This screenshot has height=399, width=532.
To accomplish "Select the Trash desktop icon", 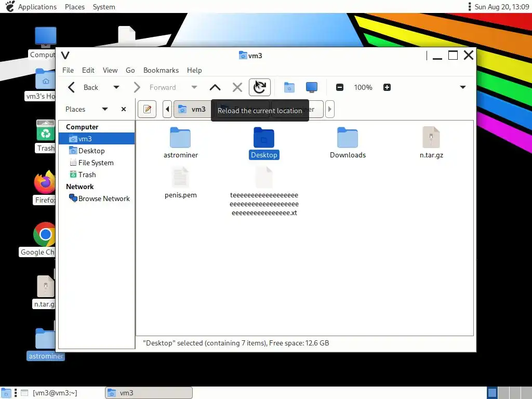I will click(46, 136).
